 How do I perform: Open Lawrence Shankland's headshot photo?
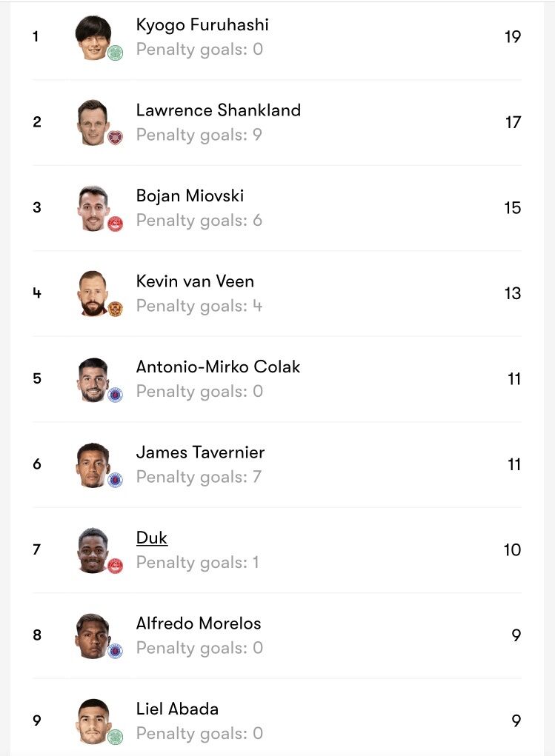pyautogui.click(x=92, y=121)
